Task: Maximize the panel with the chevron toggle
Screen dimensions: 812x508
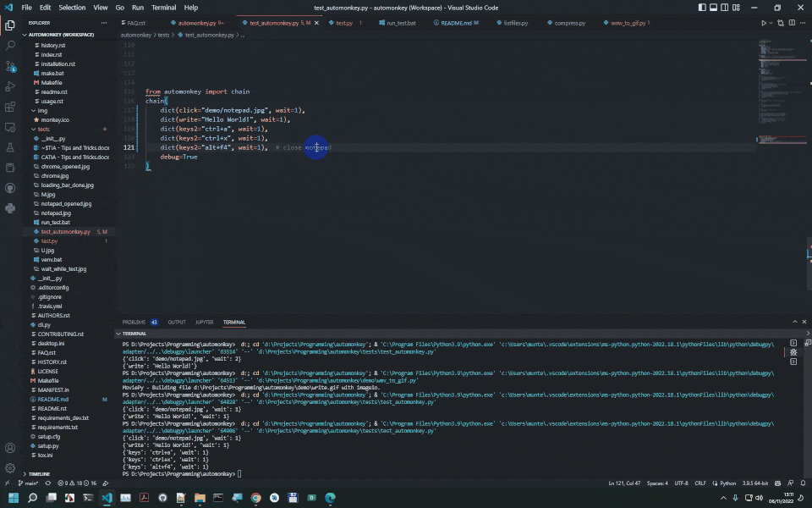Action: (795, 322)
